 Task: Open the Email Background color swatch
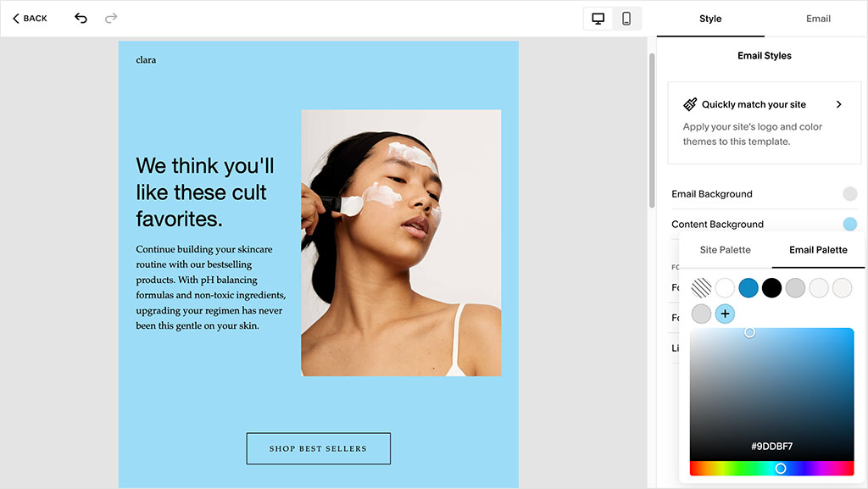849,193
